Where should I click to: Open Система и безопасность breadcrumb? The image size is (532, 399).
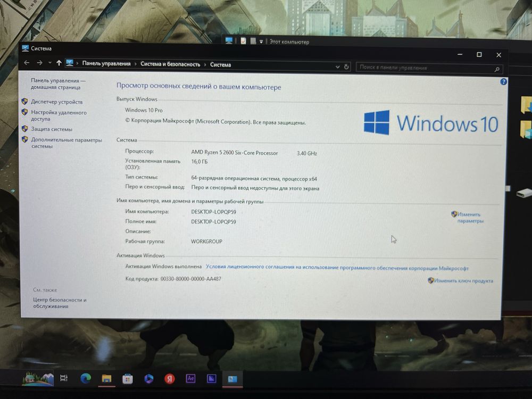click(170, 64)
